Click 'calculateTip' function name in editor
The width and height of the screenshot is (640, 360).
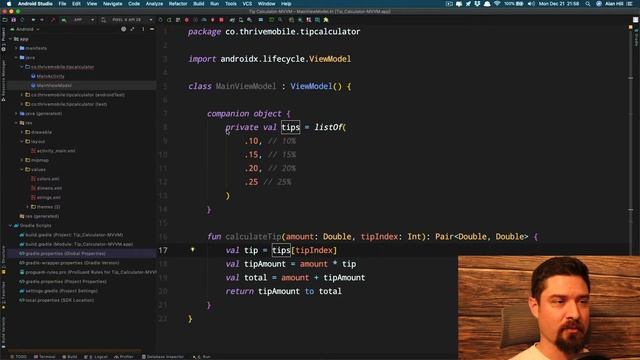click(253, 237)
